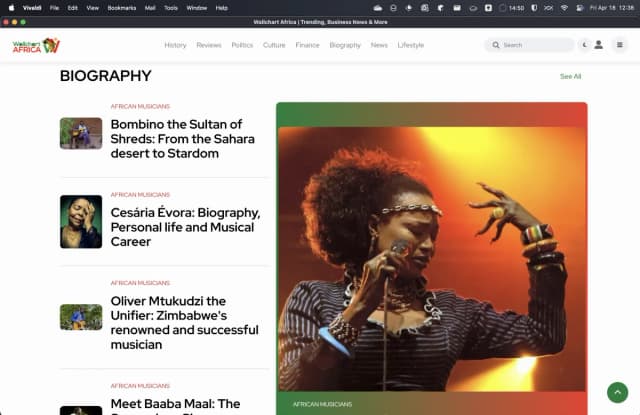Image resolution: width=640 pixels, height=415 pixels.
Task: Click the Wallchart Africa logo
Action: coord(36,45)
